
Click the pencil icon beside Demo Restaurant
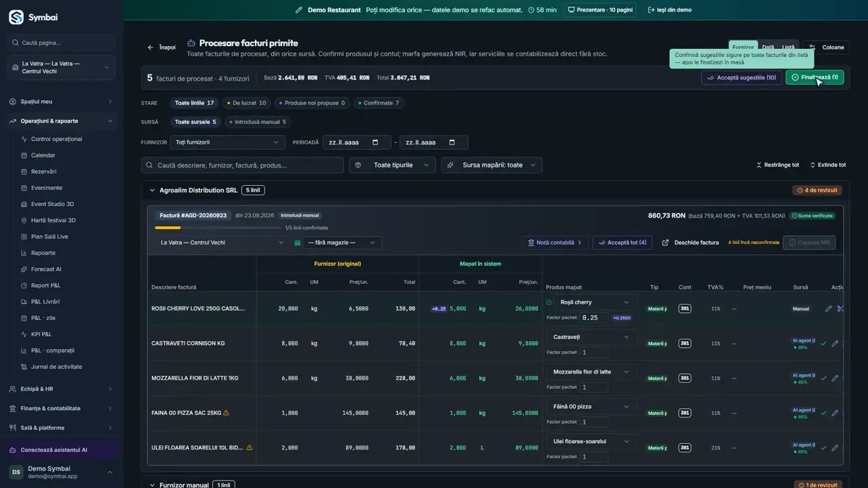tap(299, 10)
